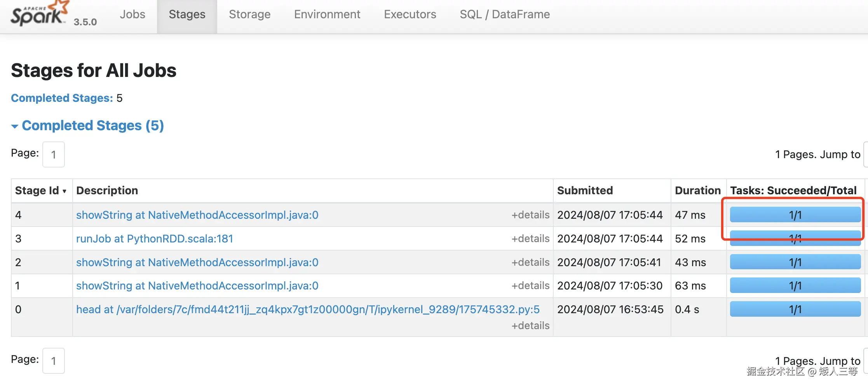Click the Completed Stages summary link

(62, 98)
